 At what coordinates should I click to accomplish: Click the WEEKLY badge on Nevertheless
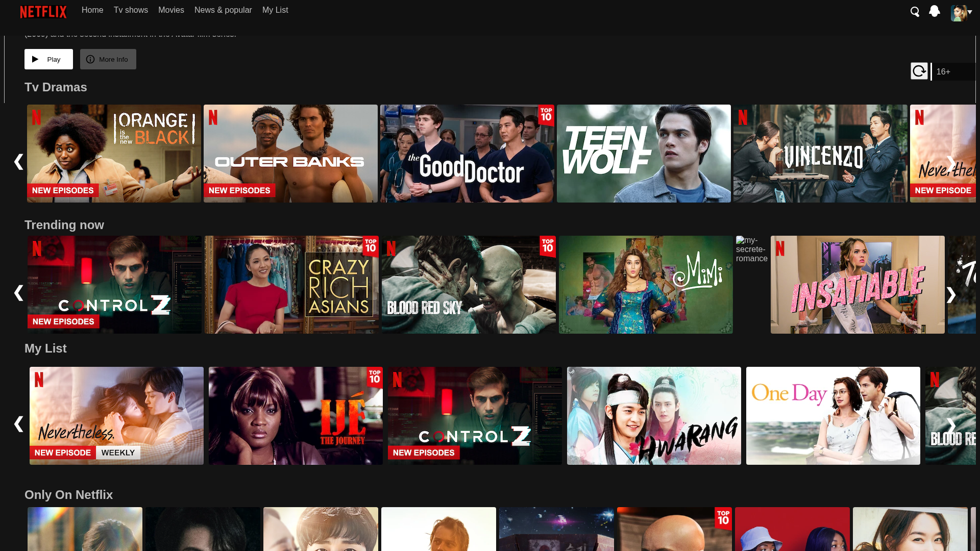pyautogui.click(x=118, y=453)
